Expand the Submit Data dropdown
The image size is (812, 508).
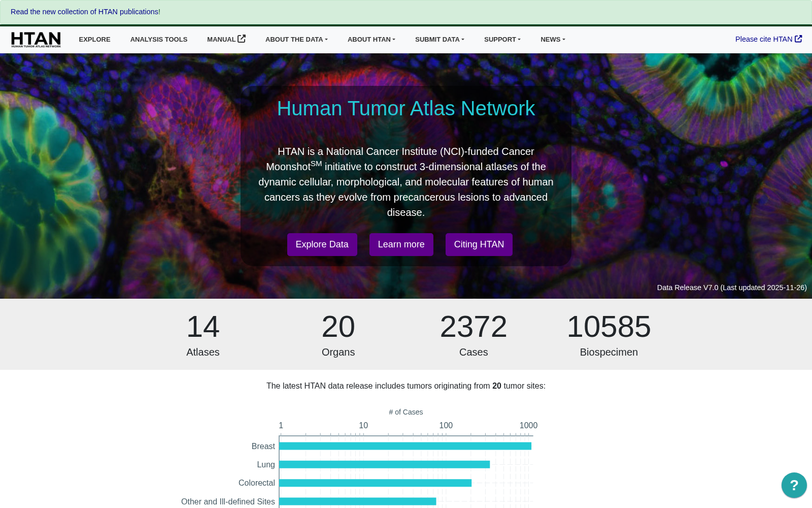point(439,39)
